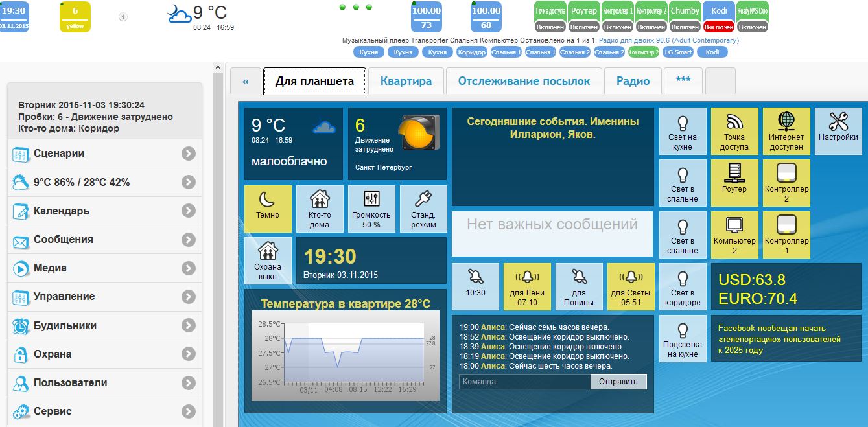Toggle Kodi power state in top panel

click(x=718, y=27)
